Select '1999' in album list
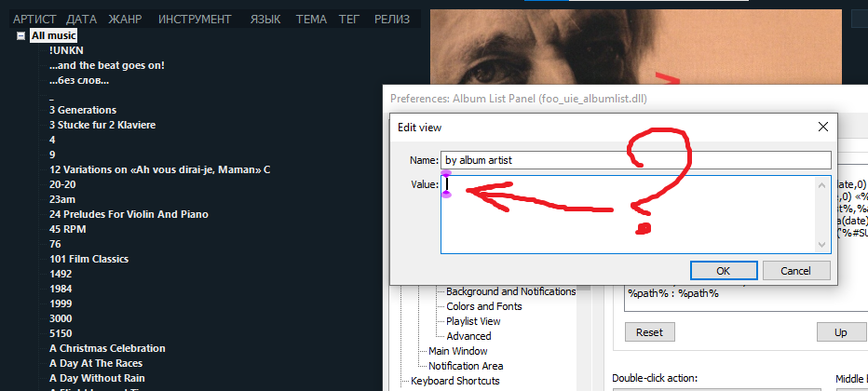Viewport: 868px width, 391px height. pyautogui.click(x=61, y=304)
